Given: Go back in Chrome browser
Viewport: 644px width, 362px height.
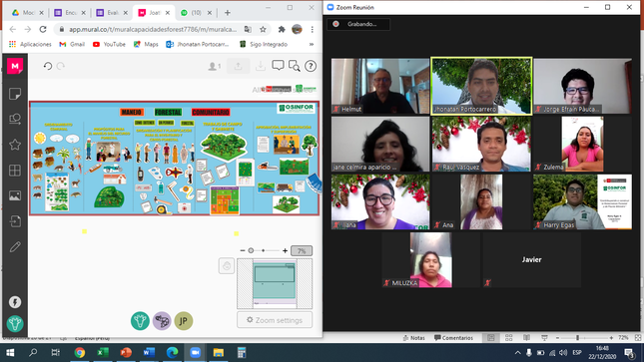Looking at the screenshot, I should (x=13, y=29).
